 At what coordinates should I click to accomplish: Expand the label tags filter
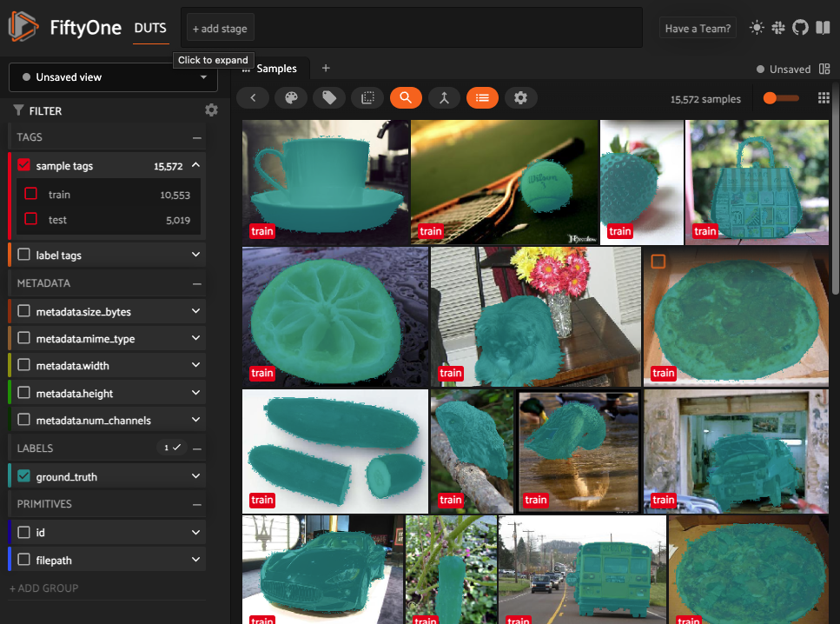coord(196,254)
